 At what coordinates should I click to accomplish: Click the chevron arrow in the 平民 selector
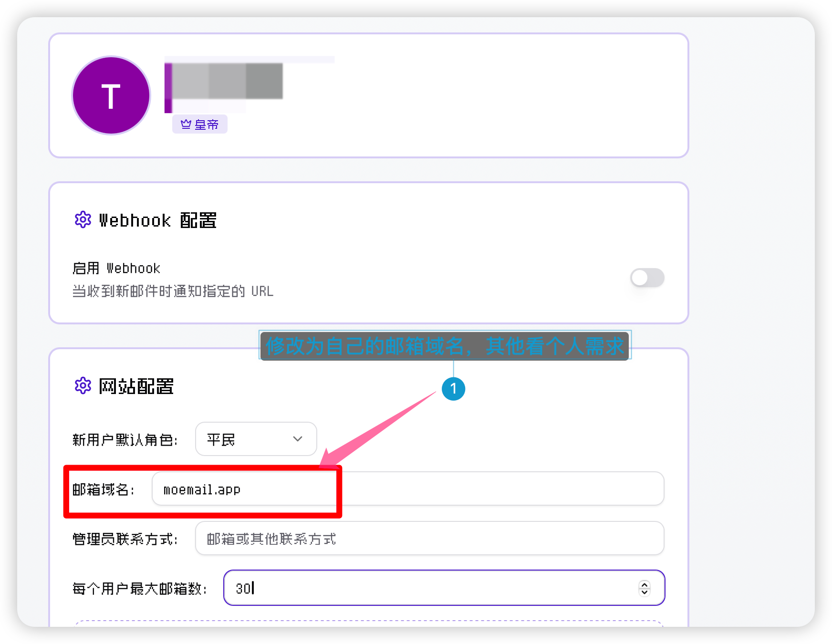[298, 439]
